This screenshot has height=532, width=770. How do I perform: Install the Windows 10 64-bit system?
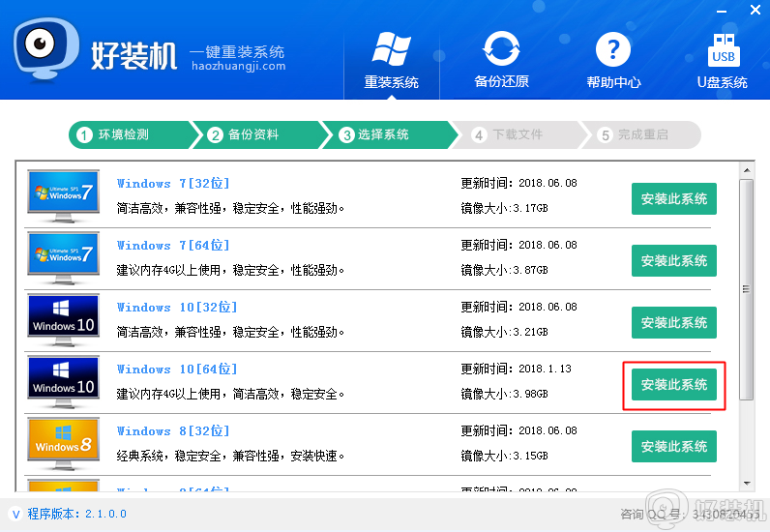point(673,385)
